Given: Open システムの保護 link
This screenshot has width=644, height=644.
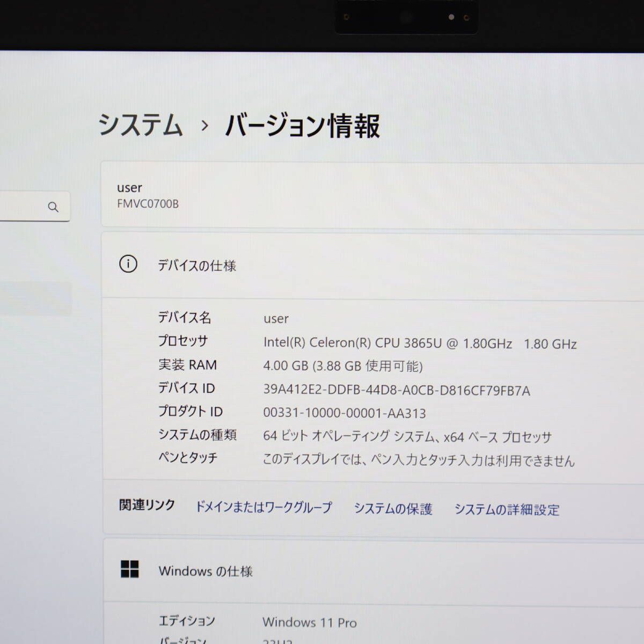Looking at the screenshot, I should (393, 509).
